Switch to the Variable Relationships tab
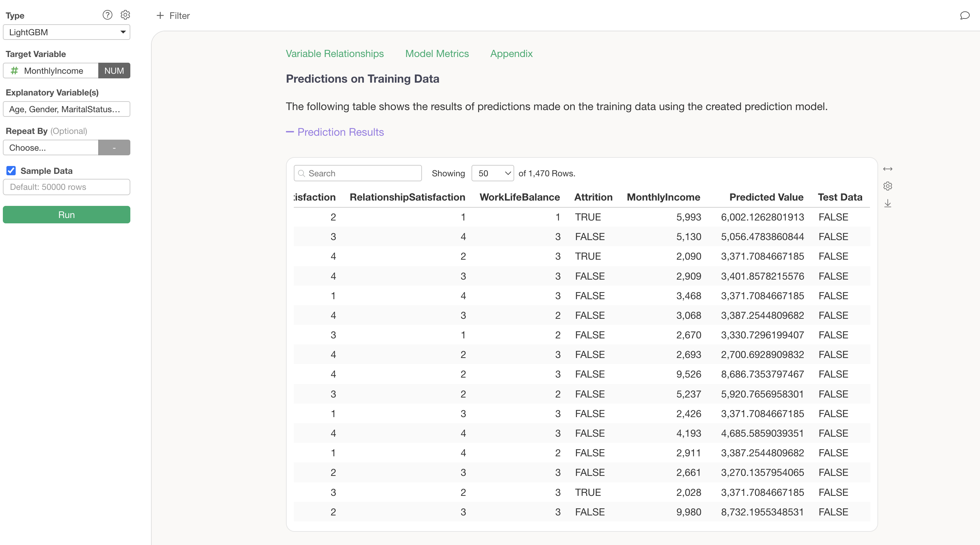The image size is (980, 545). (x=334, y=54)
